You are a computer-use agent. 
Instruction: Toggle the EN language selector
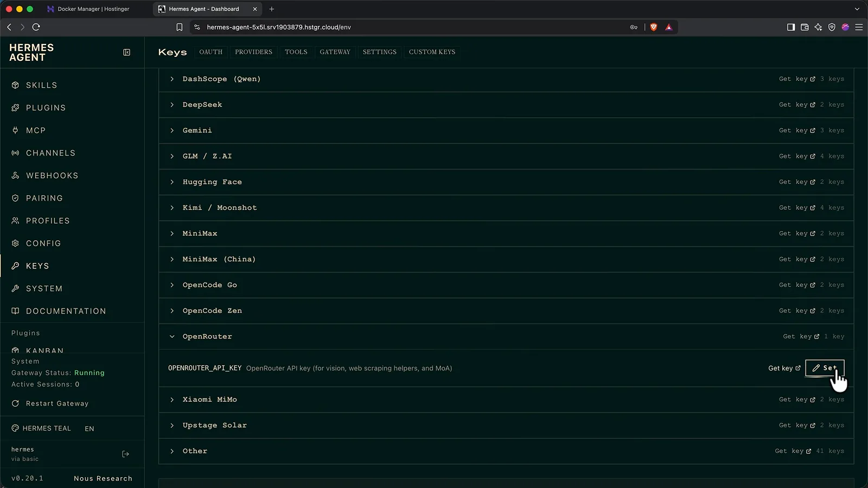[90, 428]
